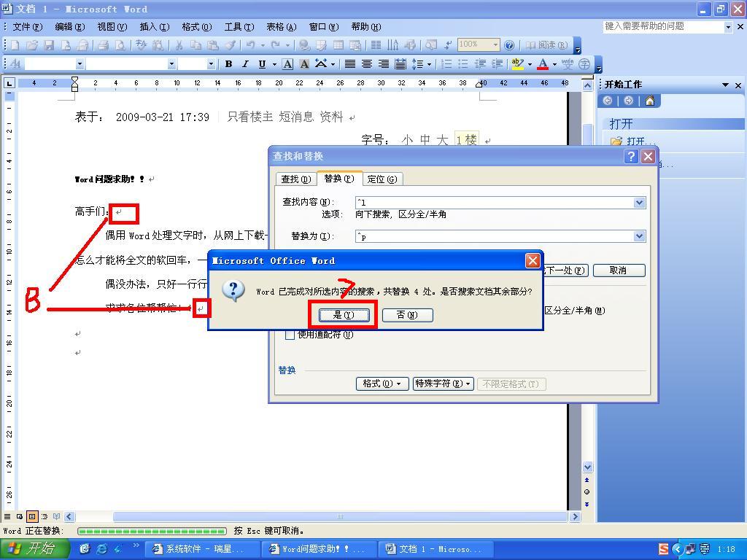This screenshot has height=560, width=747.
Task: Open the 格式 dropdown button
Action: [382, 384]
